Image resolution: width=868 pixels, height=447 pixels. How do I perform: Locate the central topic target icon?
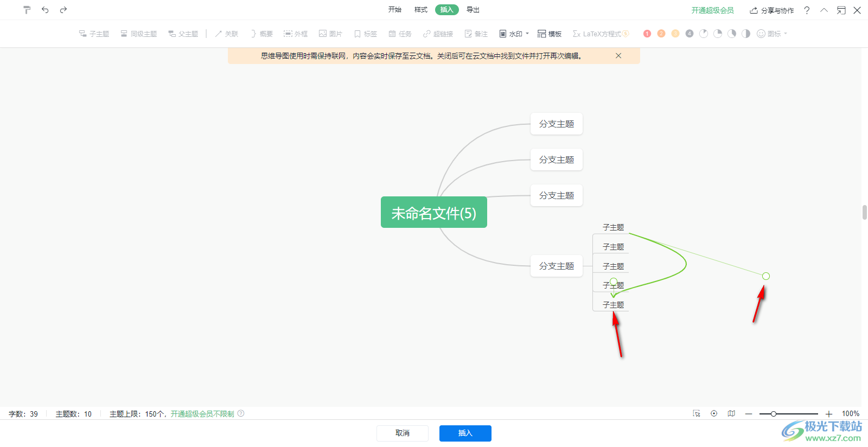click(714, 413)
